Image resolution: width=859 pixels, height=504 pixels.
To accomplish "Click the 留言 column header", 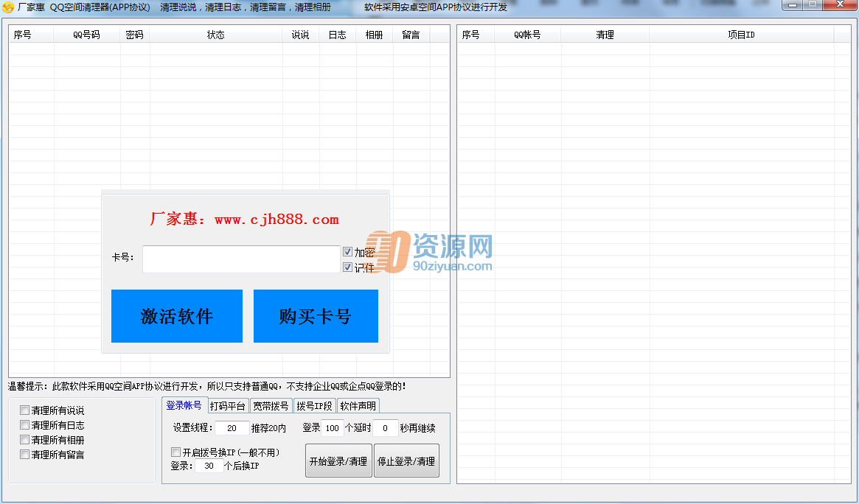I will pos(411,35).
